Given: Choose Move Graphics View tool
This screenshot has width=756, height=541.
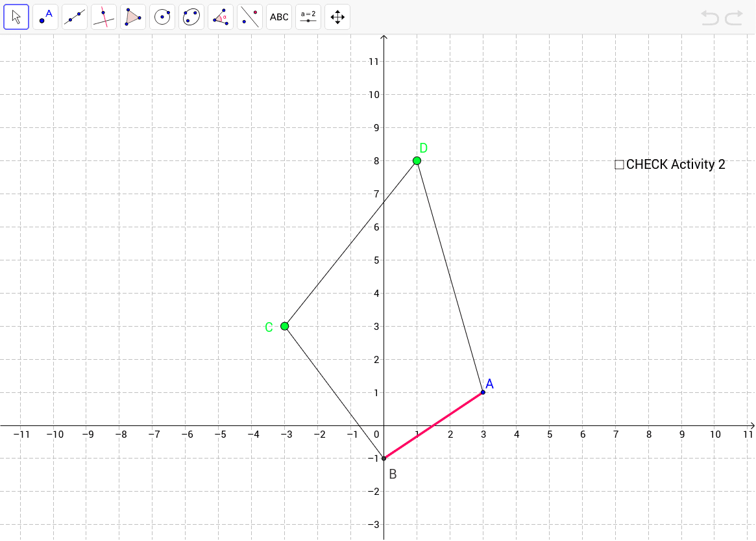Looking at the screenshot, I should click(337, 17).
